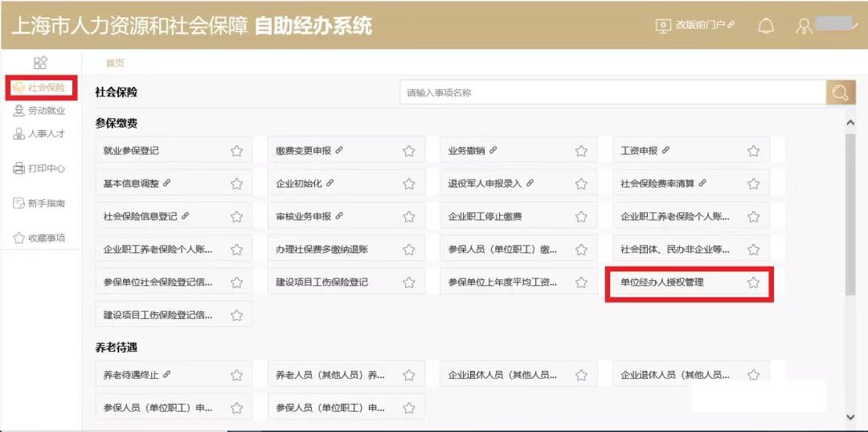Star the 工资申报 item
This screenshot has width=868, height=432.
753,151
